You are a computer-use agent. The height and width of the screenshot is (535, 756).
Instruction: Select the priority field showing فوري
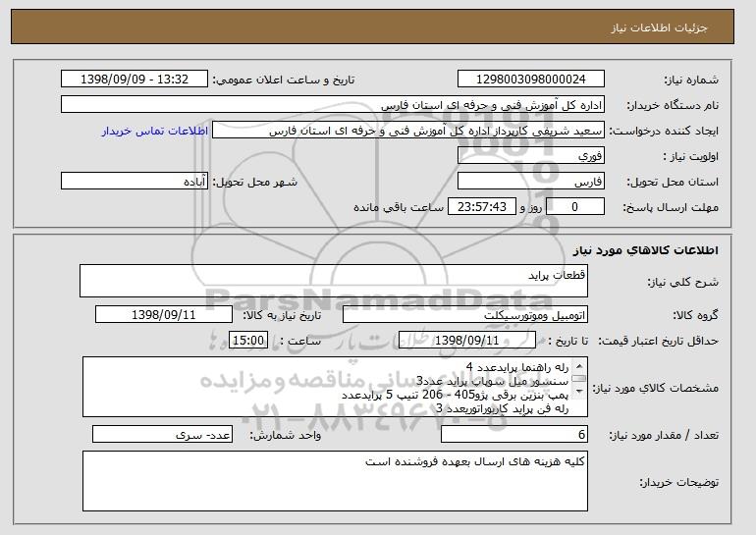[x=531, y=156]
